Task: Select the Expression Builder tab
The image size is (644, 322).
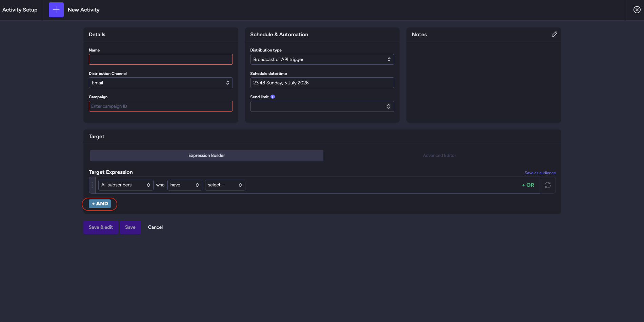Action: pos(206,156)
